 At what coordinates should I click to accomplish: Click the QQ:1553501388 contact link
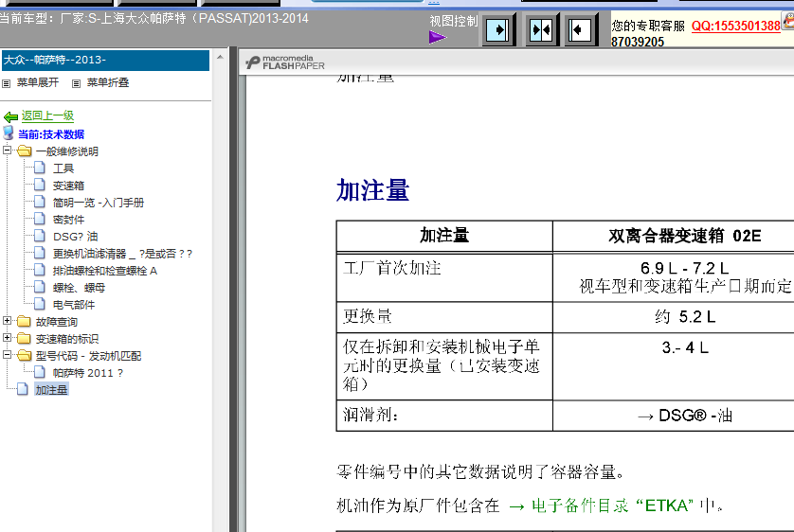(736, 26)
